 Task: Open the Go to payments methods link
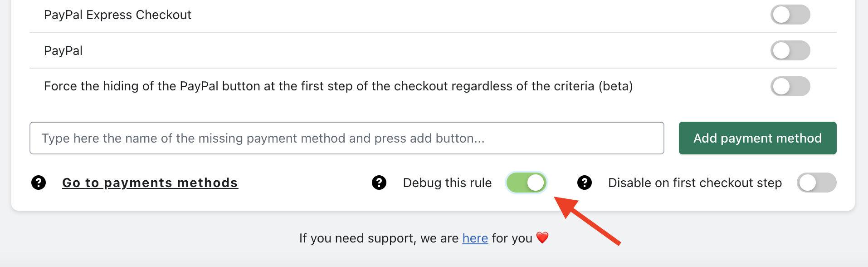pyautogui.click(x=150, y=183)
